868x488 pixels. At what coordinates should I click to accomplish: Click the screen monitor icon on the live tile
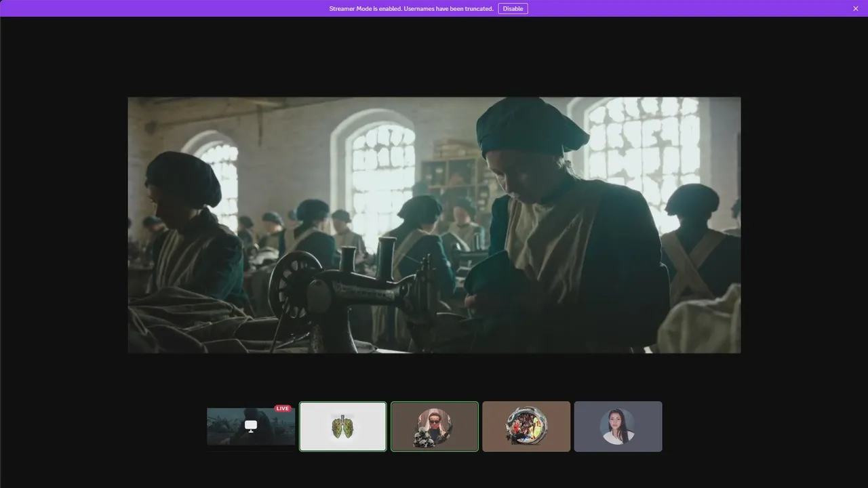coord(251,426)
